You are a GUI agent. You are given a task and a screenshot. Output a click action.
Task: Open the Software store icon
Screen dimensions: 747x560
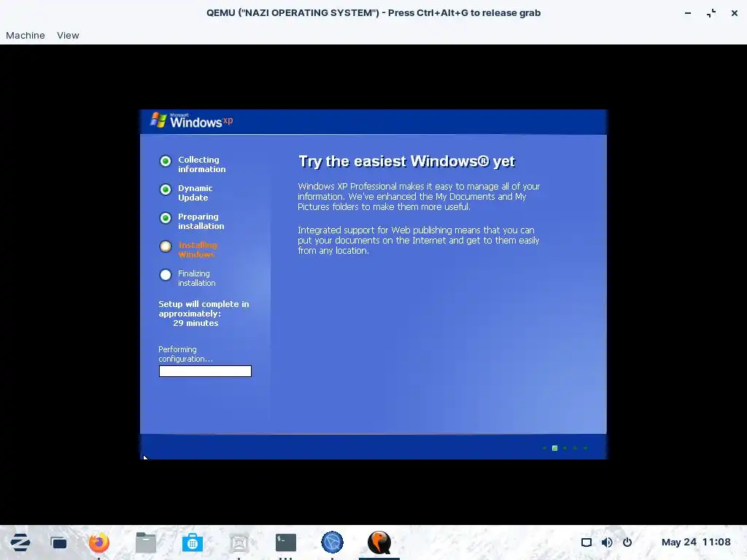pyautogui.click(x=193, y=542)
